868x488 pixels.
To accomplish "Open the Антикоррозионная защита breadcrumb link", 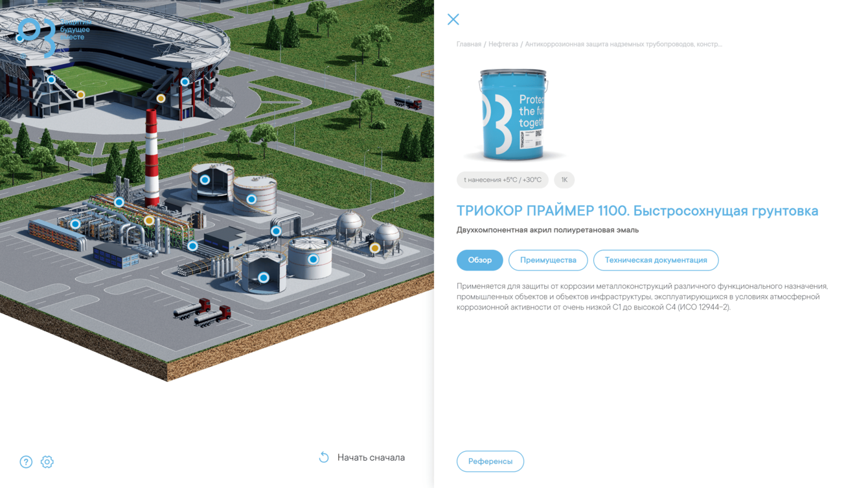I will click(623, 44).
